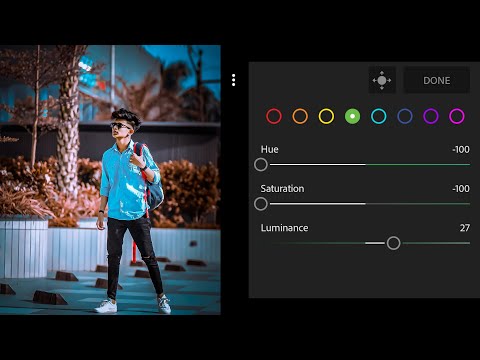
Task: Click the Hue slider handle
Action: (x=261, y=165)
